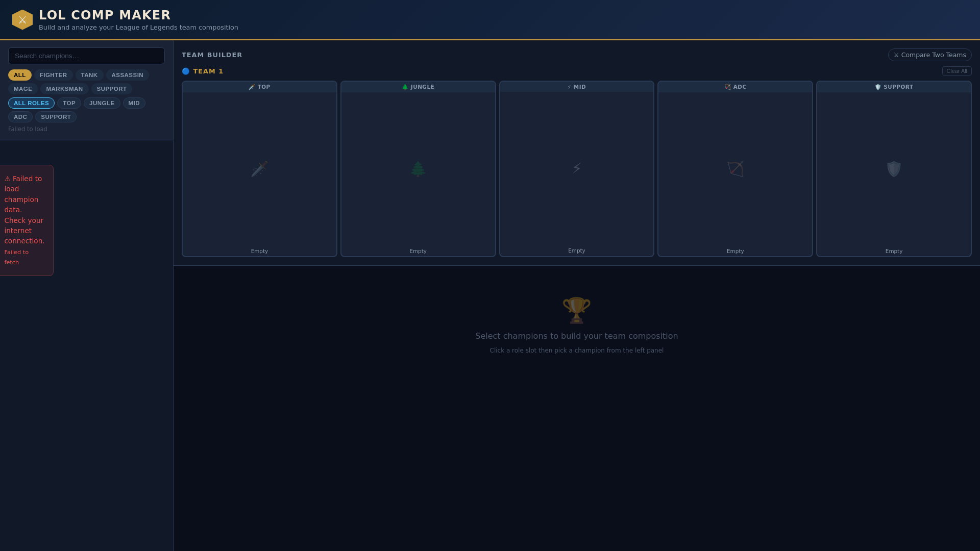Screen dimensions: 980x551
Task: Click the LOL COMP MAKER title
Action: (105, 15)
